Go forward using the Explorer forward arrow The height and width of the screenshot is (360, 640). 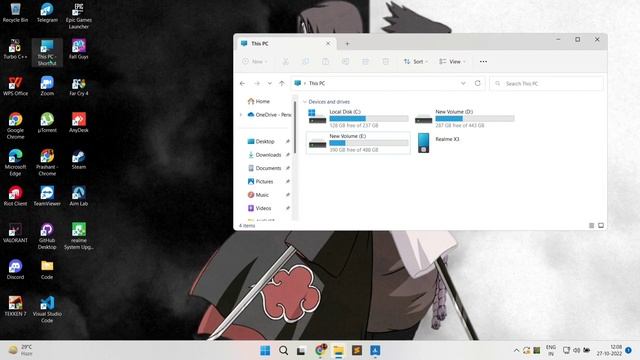[x=257, y=83]
